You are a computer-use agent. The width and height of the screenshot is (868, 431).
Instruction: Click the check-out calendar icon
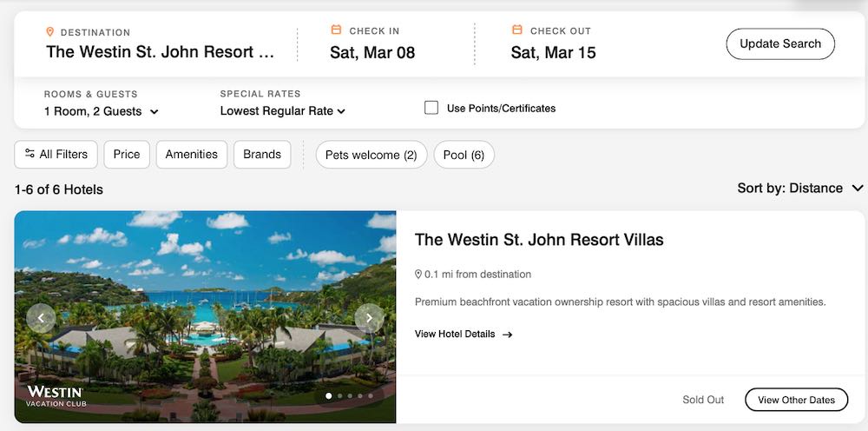(517, 30)
